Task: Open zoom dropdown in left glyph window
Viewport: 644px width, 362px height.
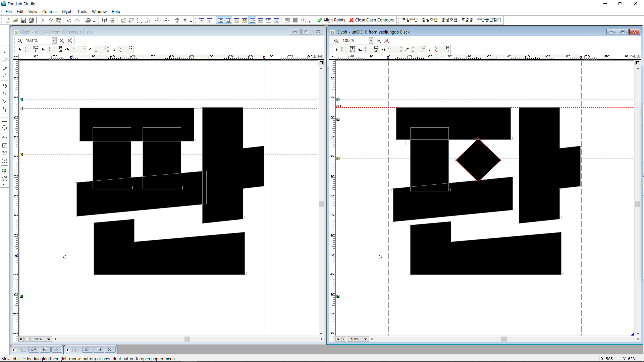Action: (x=54, y=41)
